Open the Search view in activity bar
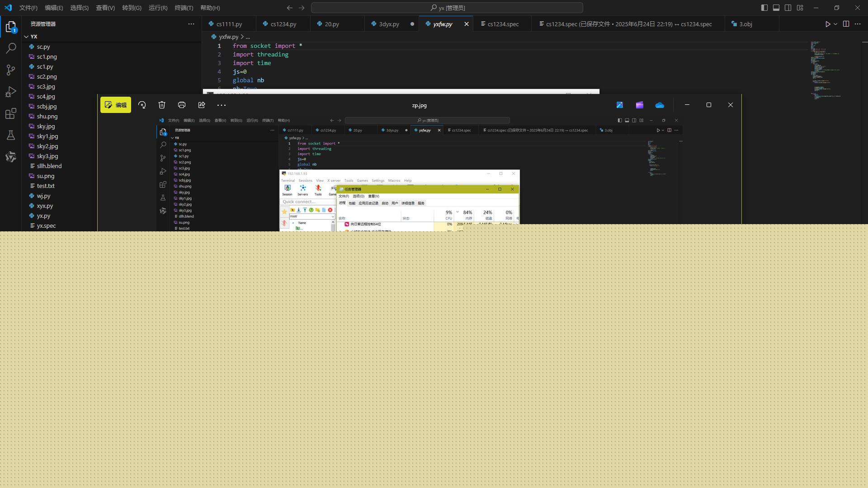Screen dimensions: 868x488 point(11,48)
